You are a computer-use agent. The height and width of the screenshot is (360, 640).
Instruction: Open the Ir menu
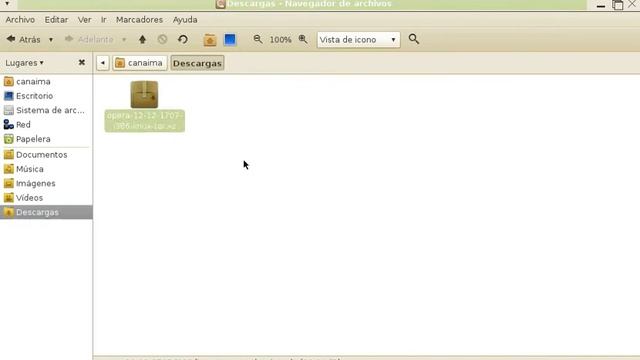104,20
